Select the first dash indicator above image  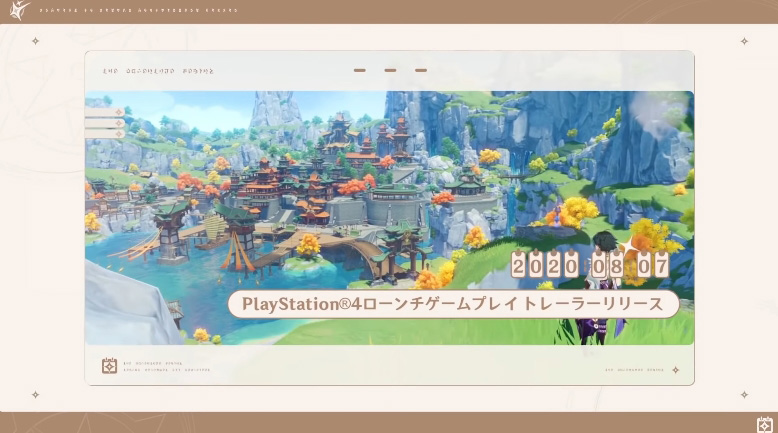click(x=360, y=71)
